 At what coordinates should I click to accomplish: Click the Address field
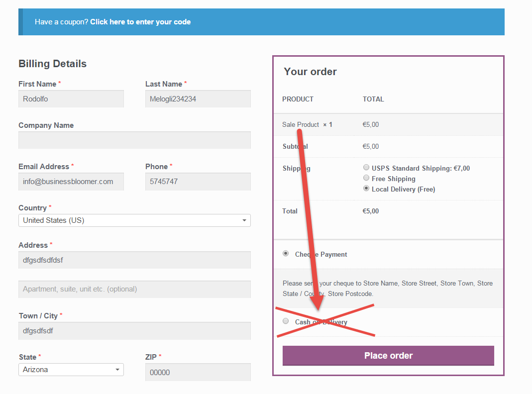click(x=134, y=260)
